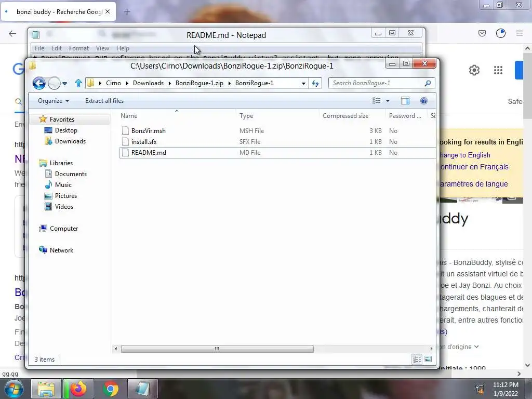Open Chrome from the taskbar

pos(110,389)
